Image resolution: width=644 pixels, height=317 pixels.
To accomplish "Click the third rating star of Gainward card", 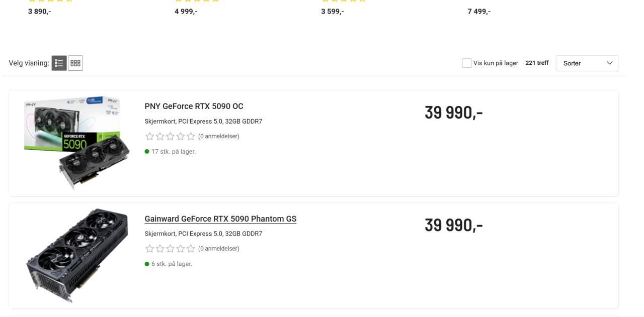I will [170, 249].
